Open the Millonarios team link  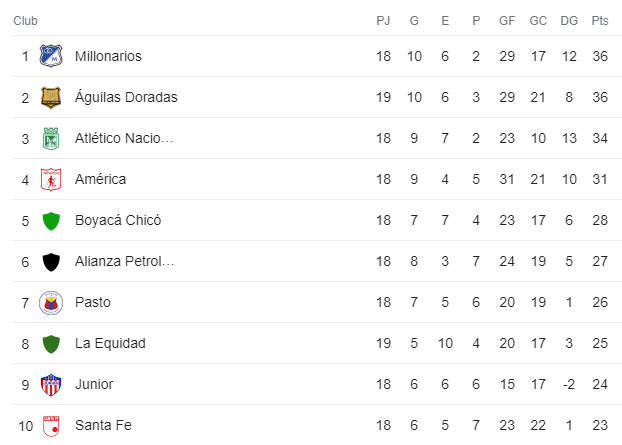point(108,56)
